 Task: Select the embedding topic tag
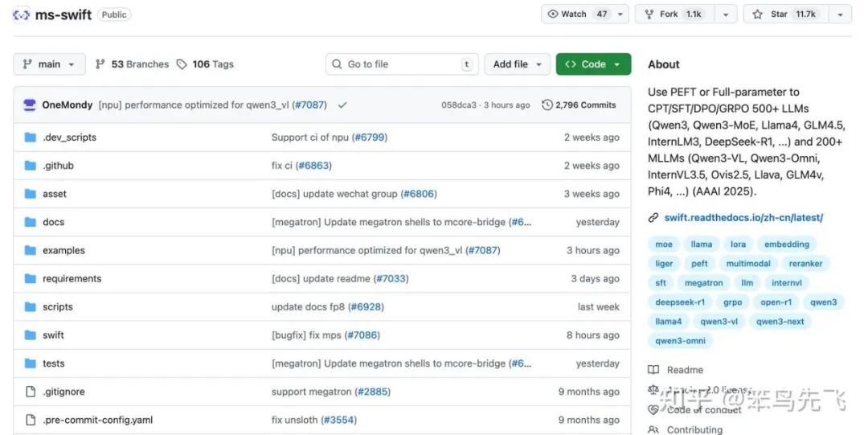[787, 244]
